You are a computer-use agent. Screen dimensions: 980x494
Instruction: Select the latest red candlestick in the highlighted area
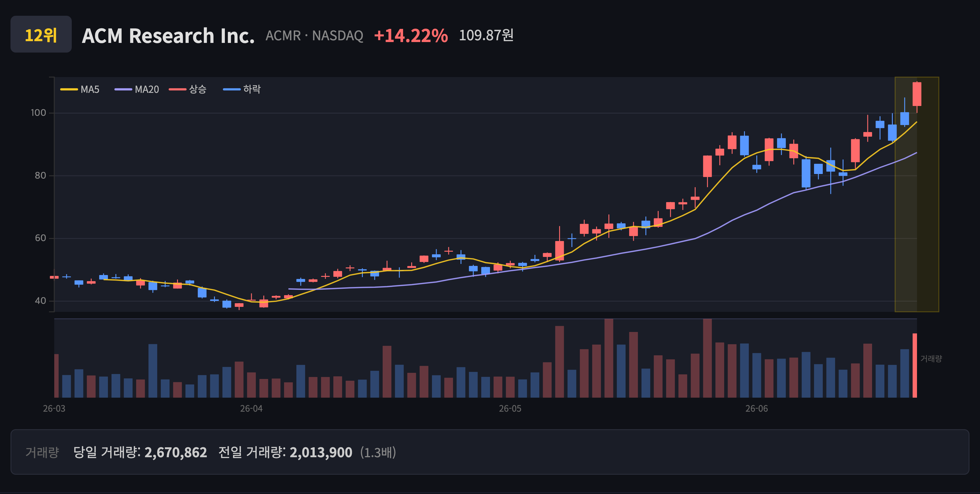tap(917, 94)
